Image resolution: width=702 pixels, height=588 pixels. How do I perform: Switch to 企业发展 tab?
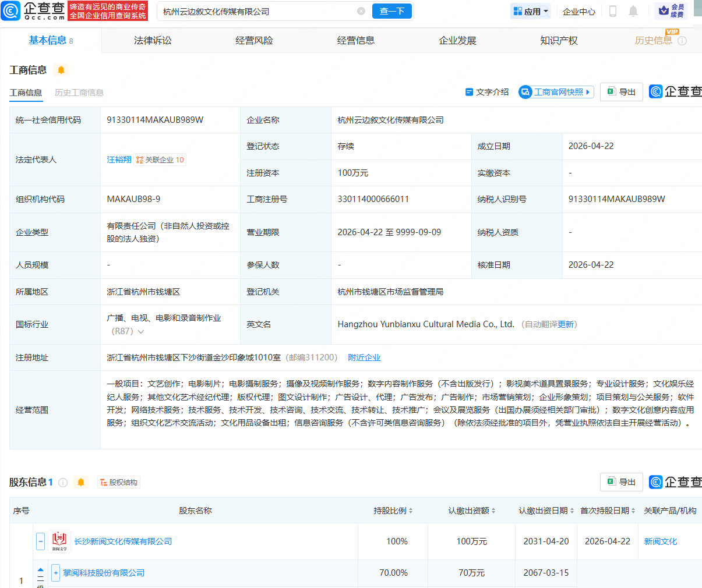[457, 40]
